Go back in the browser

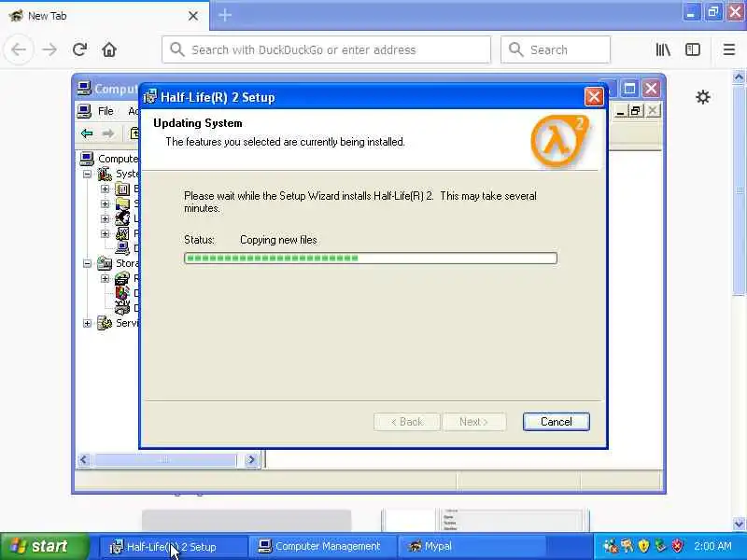[x=19, y=49]
